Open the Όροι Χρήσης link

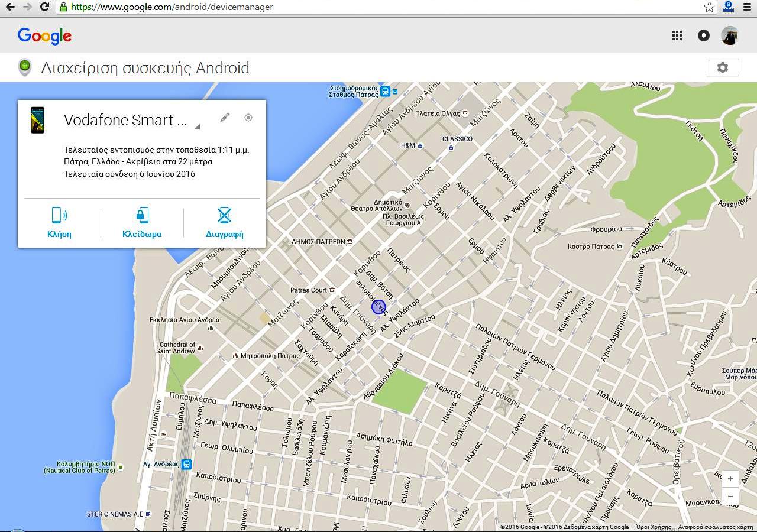[654, 527]
